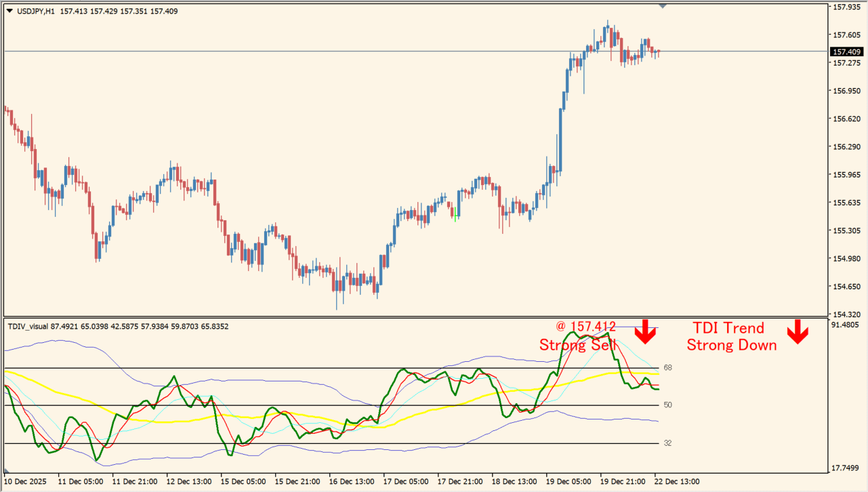Click the 156.950 price scale value
Image resolution: width=868 pixels, height=492 pixels.
click(846, 91)
